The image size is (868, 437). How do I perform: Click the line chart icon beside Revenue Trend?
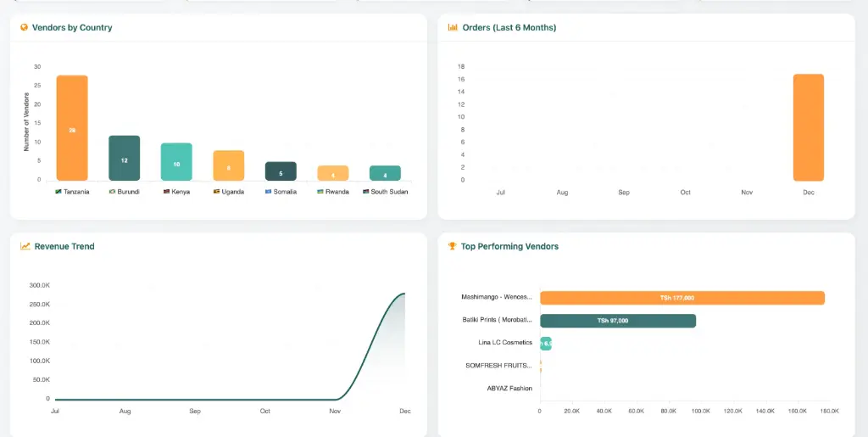pos(25,247)
